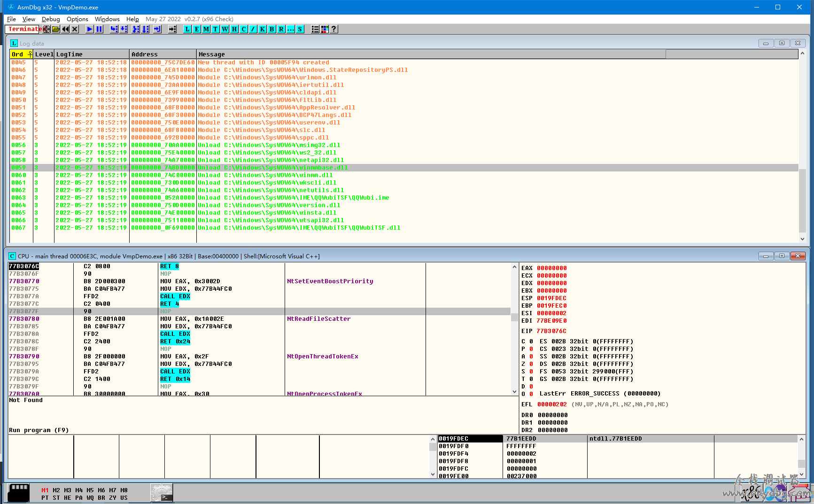814x504 pixels.
Task: Open the Source window (S)
Action: pos(300,29)
